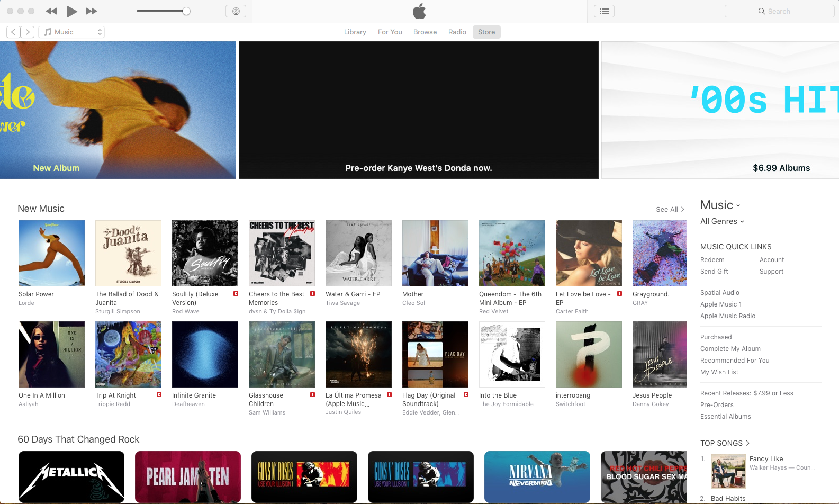Viewport: 839px width, 504px height.
Task: Open the Redeem quick link
Action: (x=712, y=260)
